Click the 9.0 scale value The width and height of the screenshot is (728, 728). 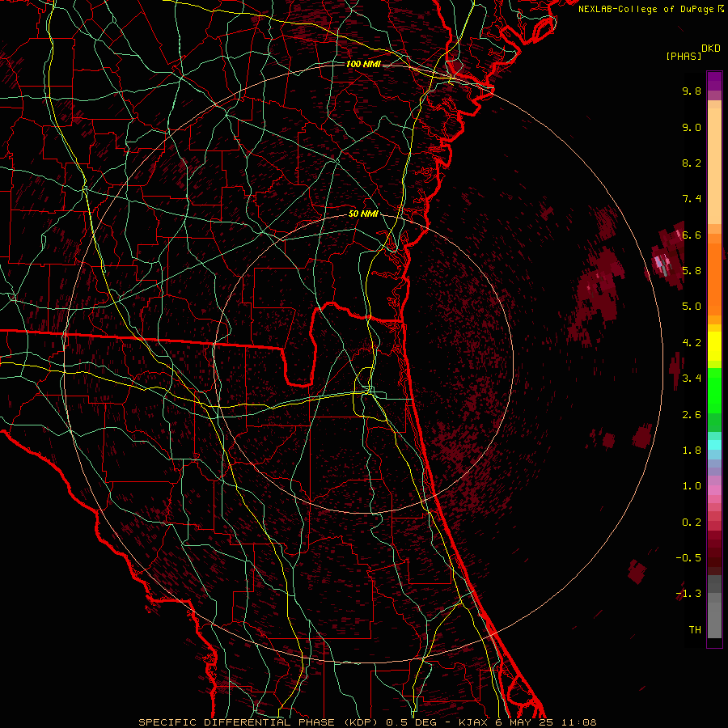(692, 127)
